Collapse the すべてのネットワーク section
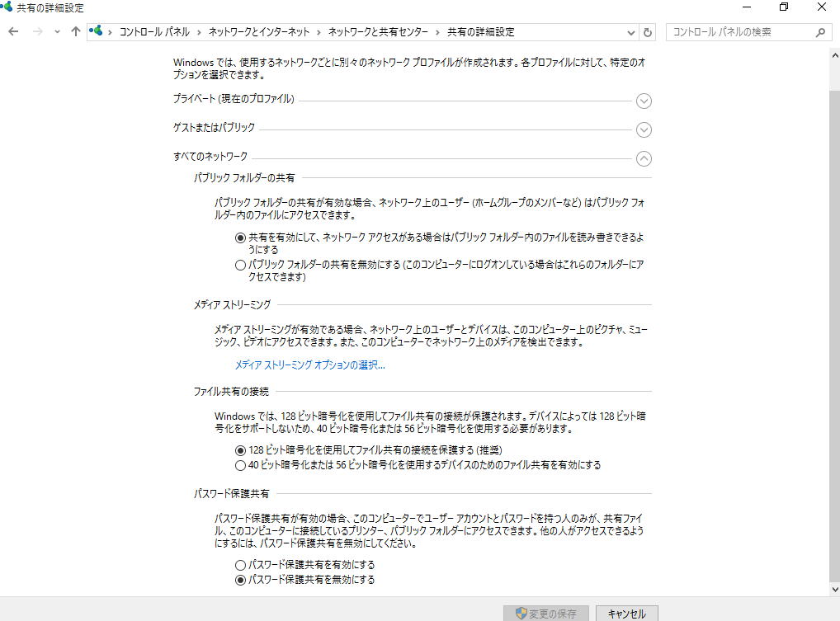 tap(644, 159)
